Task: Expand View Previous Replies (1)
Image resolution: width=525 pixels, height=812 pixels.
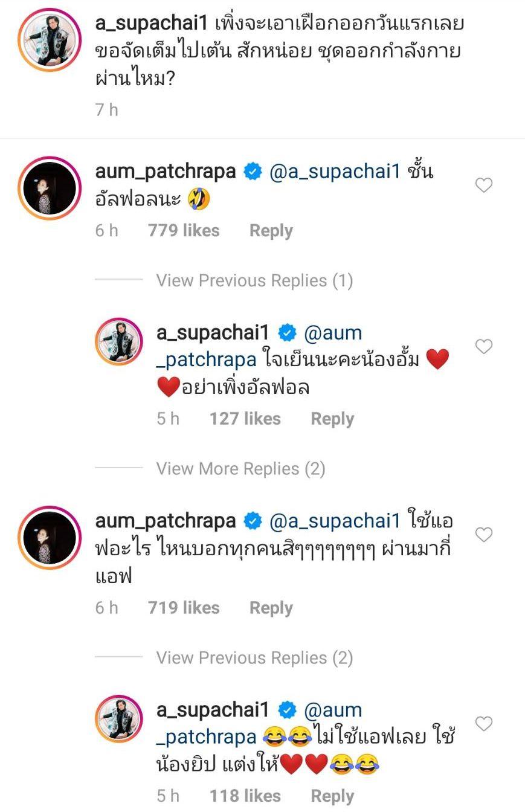Action: click(254, 280)
